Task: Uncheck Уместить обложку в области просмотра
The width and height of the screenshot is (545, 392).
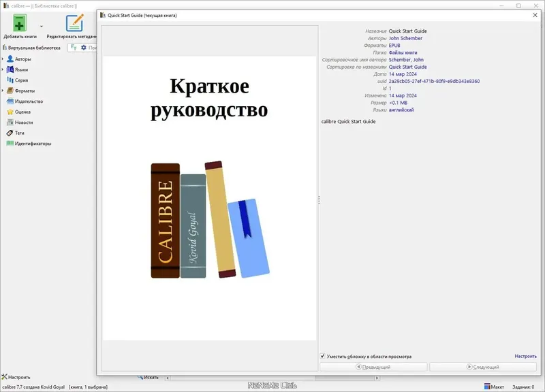Action: 324,355
